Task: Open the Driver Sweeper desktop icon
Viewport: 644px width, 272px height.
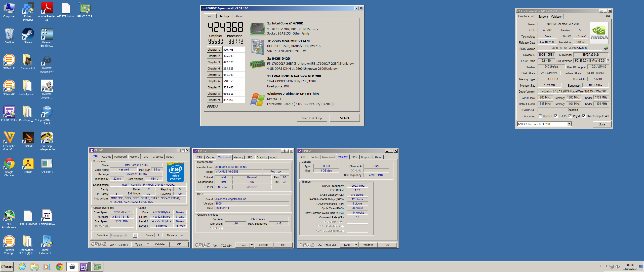Action: [x=28, y=12]
